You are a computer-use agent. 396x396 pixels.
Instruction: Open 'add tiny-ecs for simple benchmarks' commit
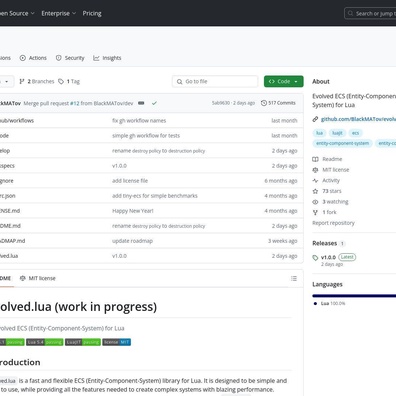(x=155, y=196)
